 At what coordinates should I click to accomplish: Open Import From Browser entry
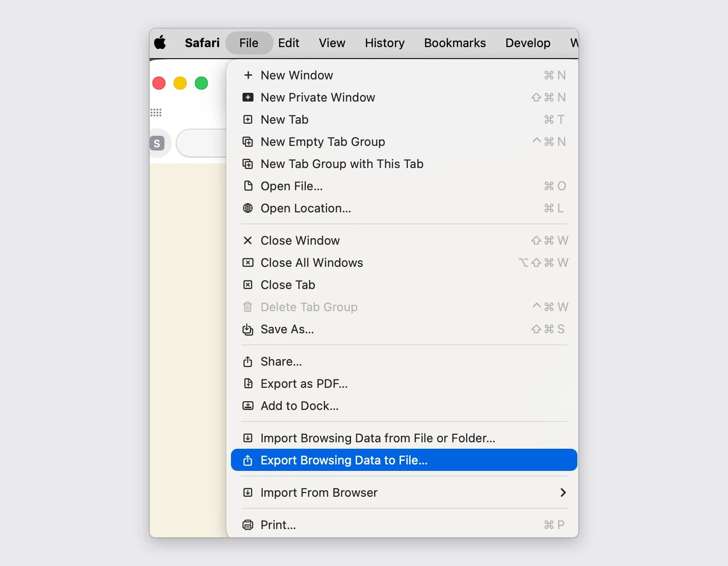(404, 493)
